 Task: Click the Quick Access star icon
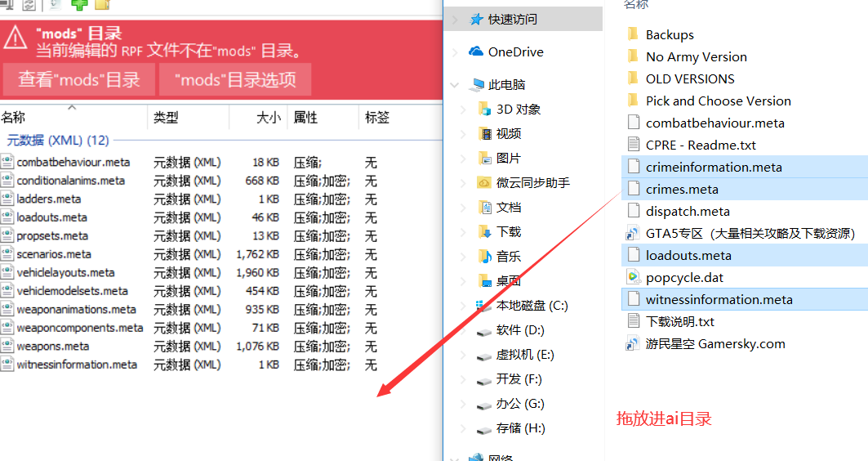[476, 20]
